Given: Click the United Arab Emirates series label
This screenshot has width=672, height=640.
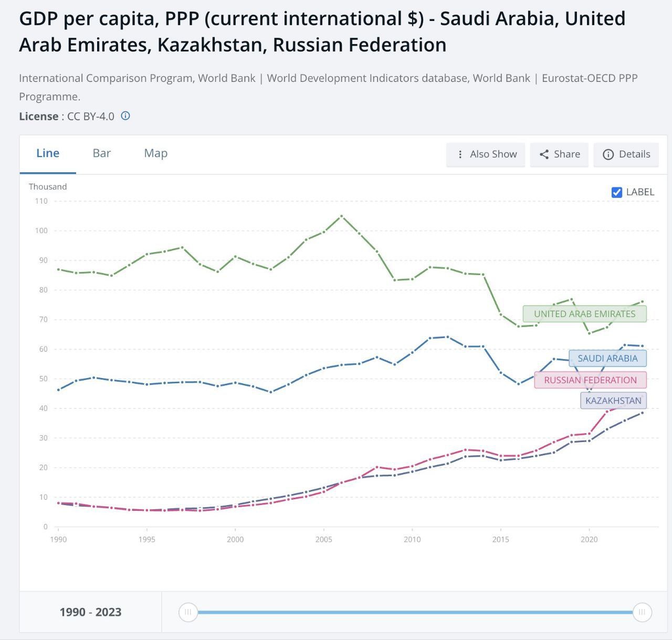Looking at the screenshot, I should 584,314.
